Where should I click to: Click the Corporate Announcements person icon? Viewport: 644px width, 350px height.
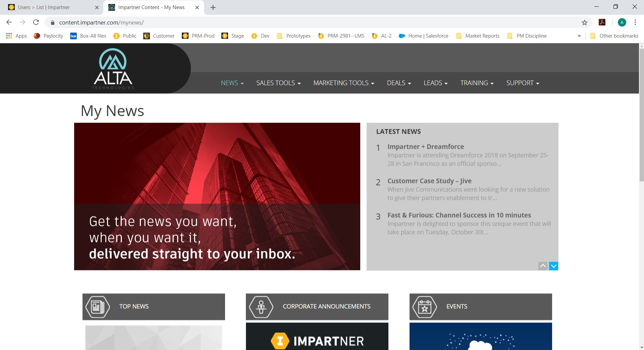[261, 307]
